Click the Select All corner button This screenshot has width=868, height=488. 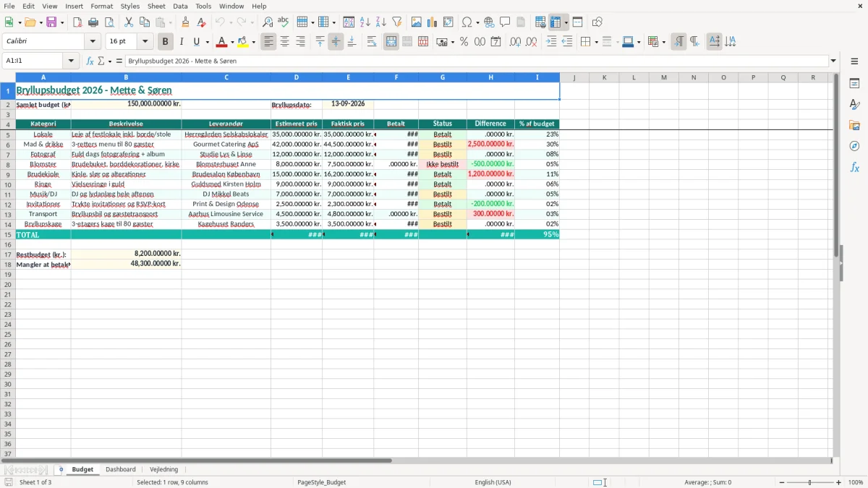[8, 77]
